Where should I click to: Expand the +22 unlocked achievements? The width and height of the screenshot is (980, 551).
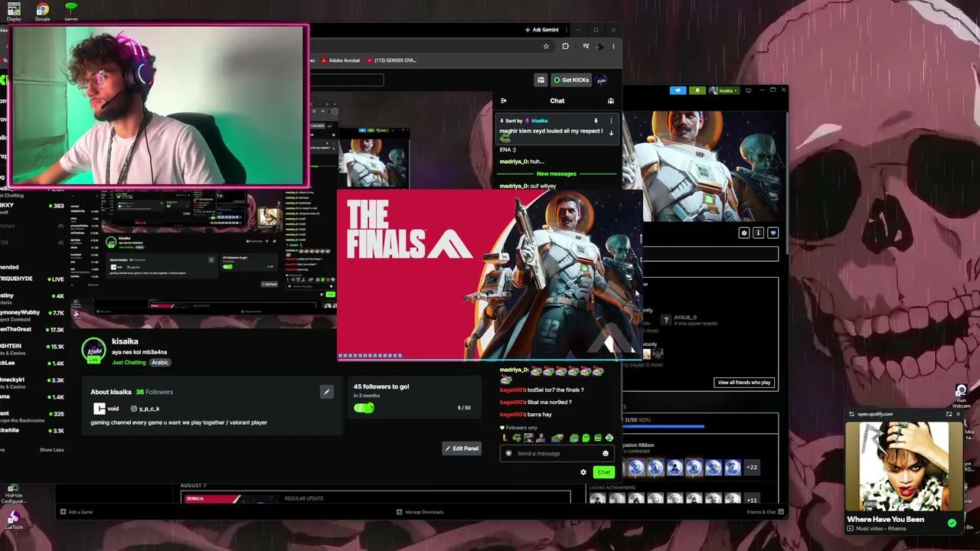[752, 468]
